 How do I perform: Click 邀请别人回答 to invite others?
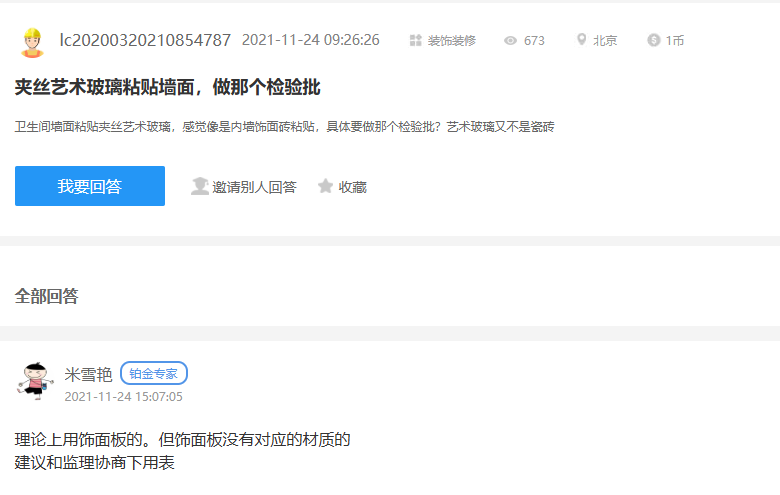254,187
